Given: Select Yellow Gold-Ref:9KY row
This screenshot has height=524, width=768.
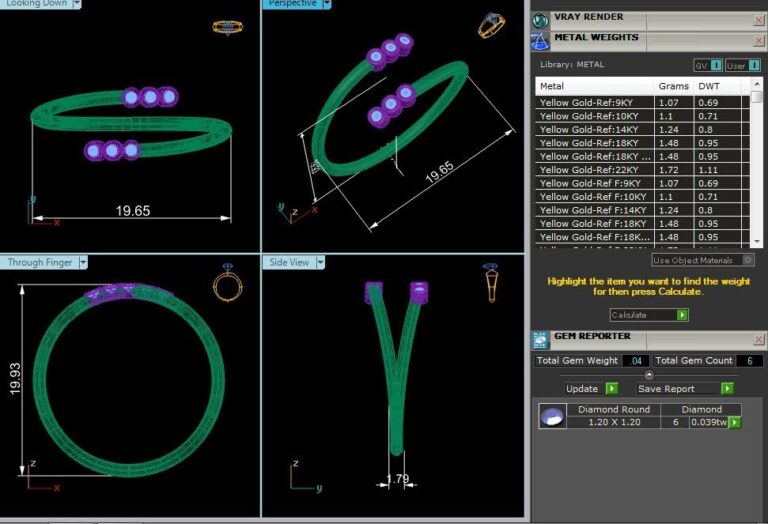Looking at the screenshot, I should point(643,103).
